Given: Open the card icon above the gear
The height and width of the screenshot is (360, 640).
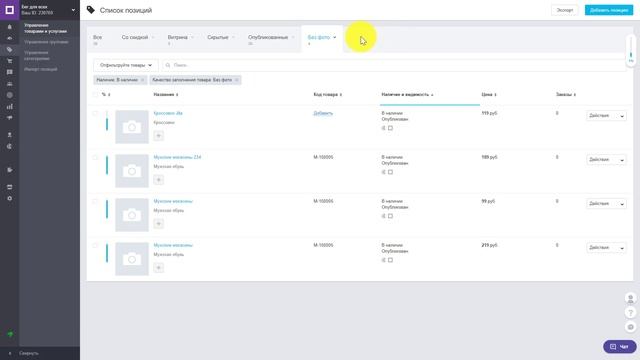Looking at the screenshot, I should pyautogui.click(x=9, y=187).
